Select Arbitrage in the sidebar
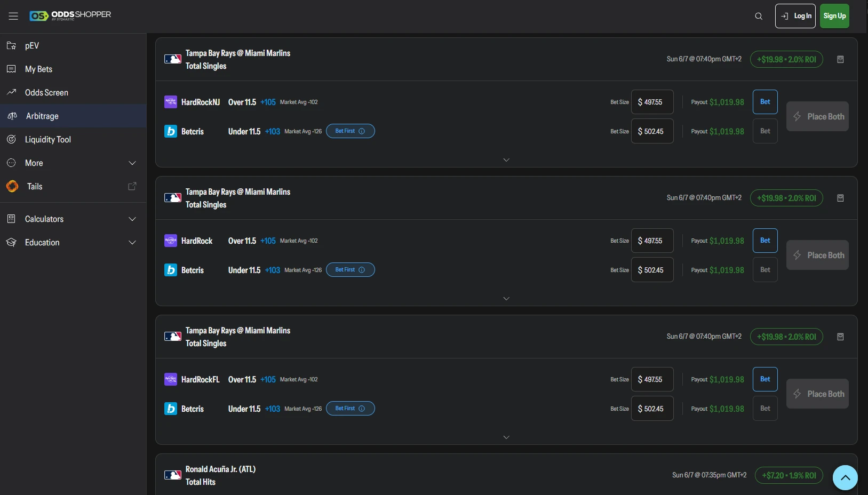The image size is (868, 495). (73, 116)
